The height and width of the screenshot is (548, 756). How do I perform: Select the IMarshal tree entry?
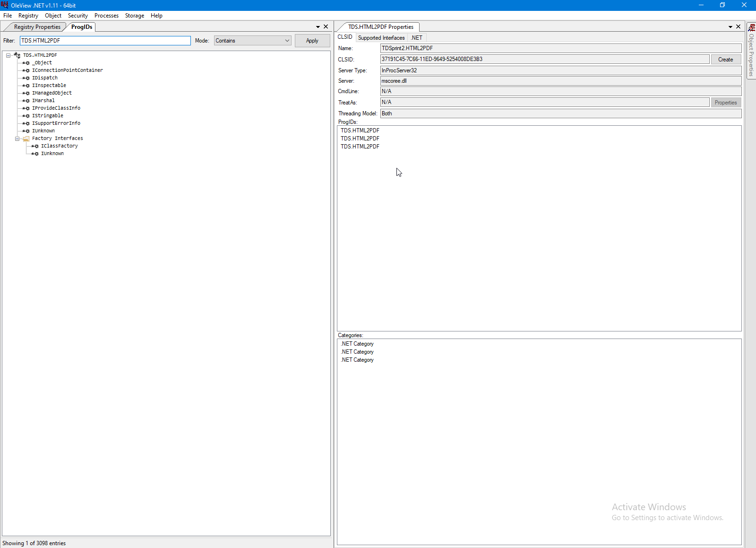(x=43, y=101)
